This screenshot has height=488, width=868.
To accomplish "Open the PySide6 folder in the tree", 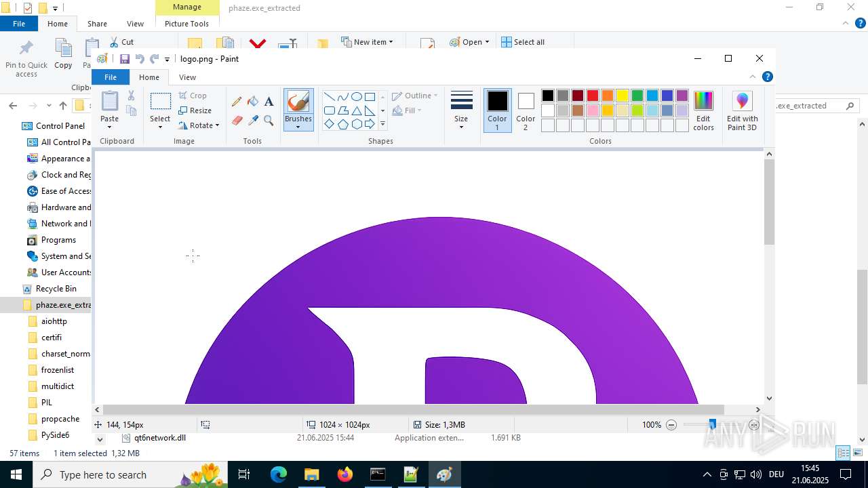I will [x=55, y=435].
